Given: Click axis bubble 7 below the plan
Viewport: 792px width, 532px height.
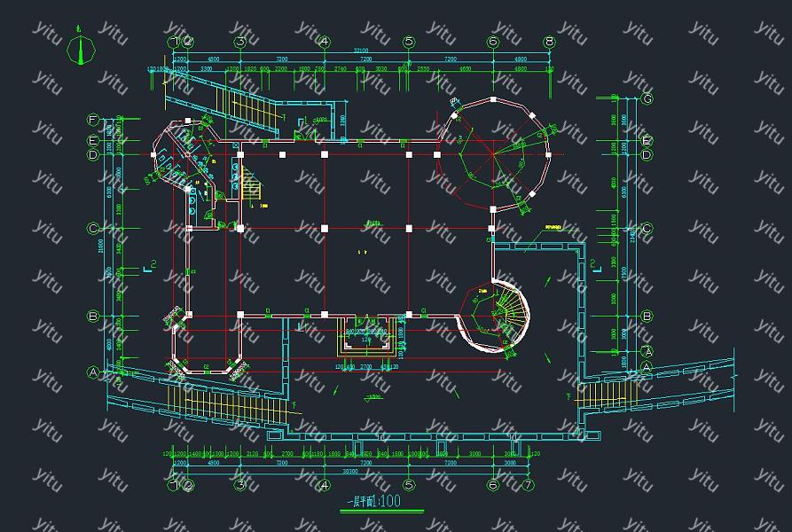Looking at the screenshot, I should tap(528, 485).
